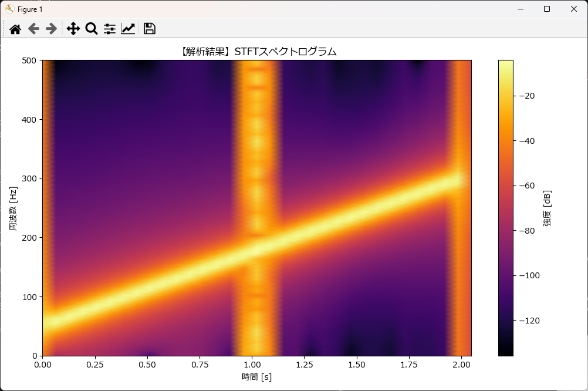Save the figure with the floppy icon
The width and height of the screenshot is (588, 391).
click(x=149, y=29)
